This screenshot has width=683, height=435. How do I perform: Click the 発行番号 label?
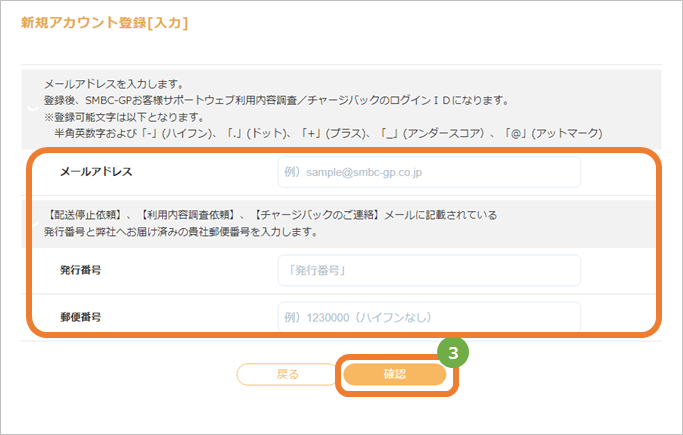point(81,270)
